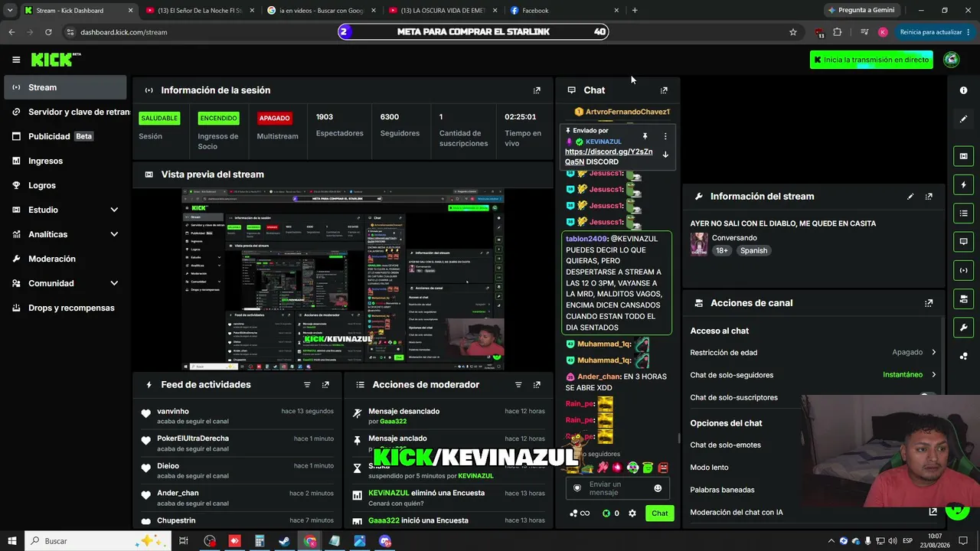980x551 pixels.
Task: Open three-dot options on pinned message
Action: pos(665,136)
